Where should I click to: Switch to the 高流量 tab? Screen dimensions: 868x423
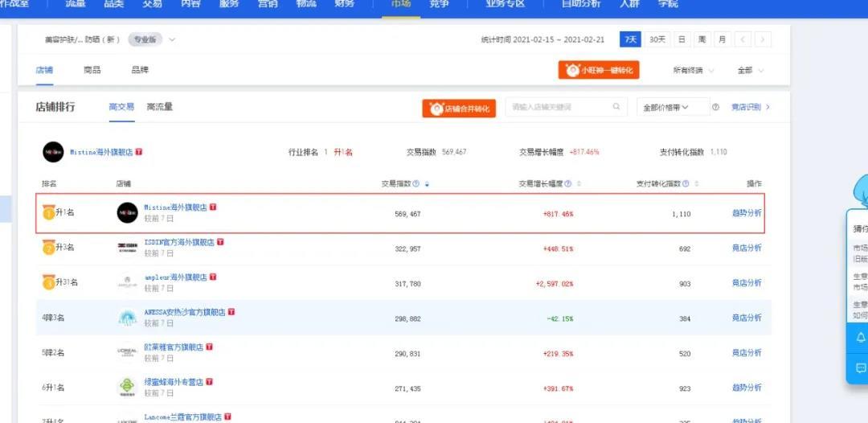159,107
